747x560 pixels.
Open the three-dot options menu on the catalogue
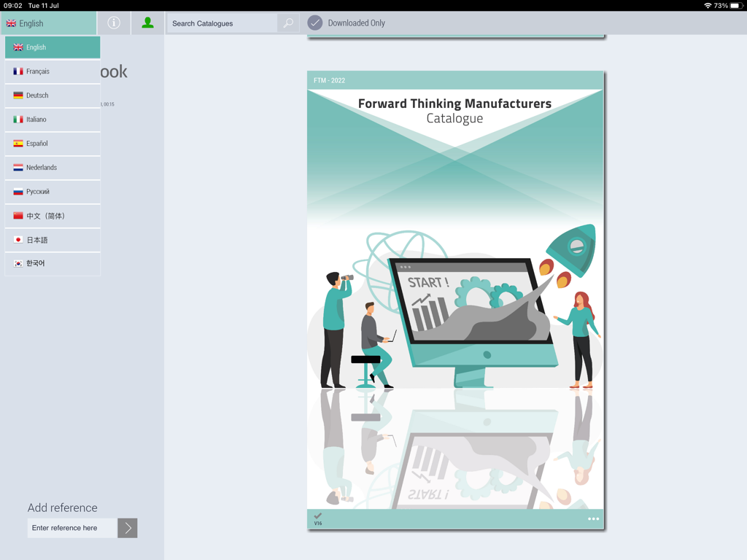pos(593,518)
